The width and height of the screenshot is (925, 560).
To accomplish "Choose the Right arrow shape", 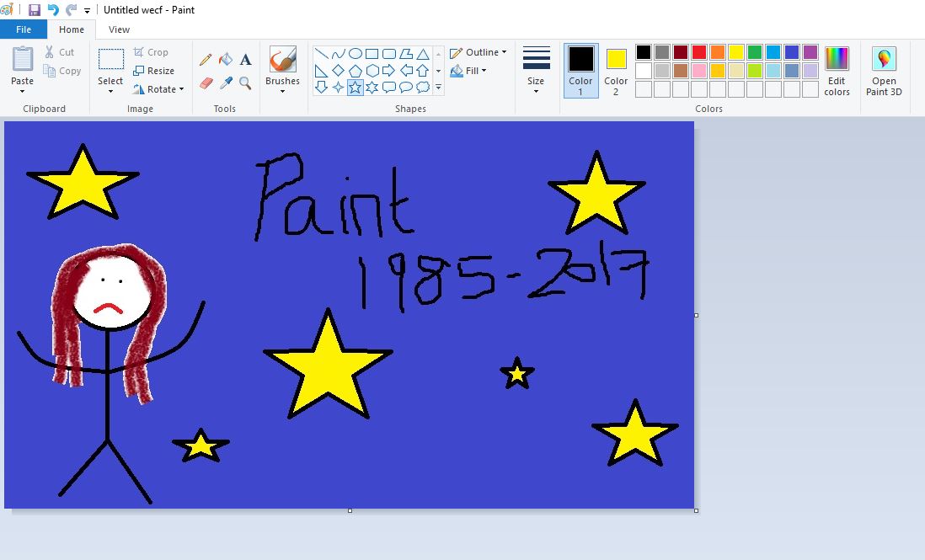I will [x=388, y=71].
